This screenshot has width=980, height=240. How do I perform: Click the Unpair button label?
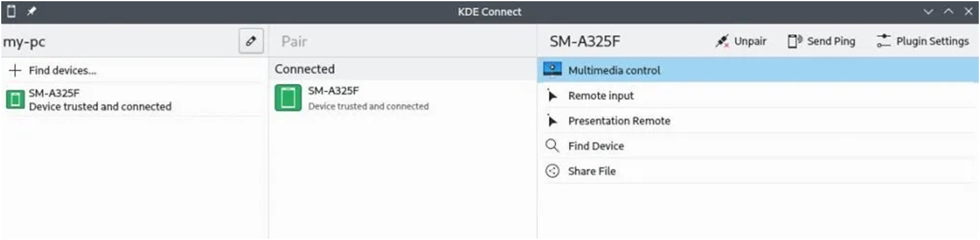pos(750,42)
